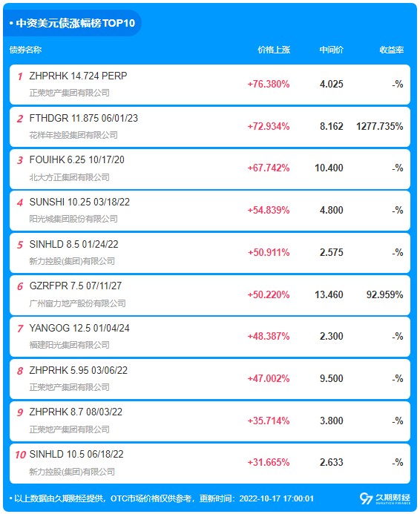Click the 债券名称 column header
The height and width of the screenshot is (514, 420).
(x=25, y=50)
